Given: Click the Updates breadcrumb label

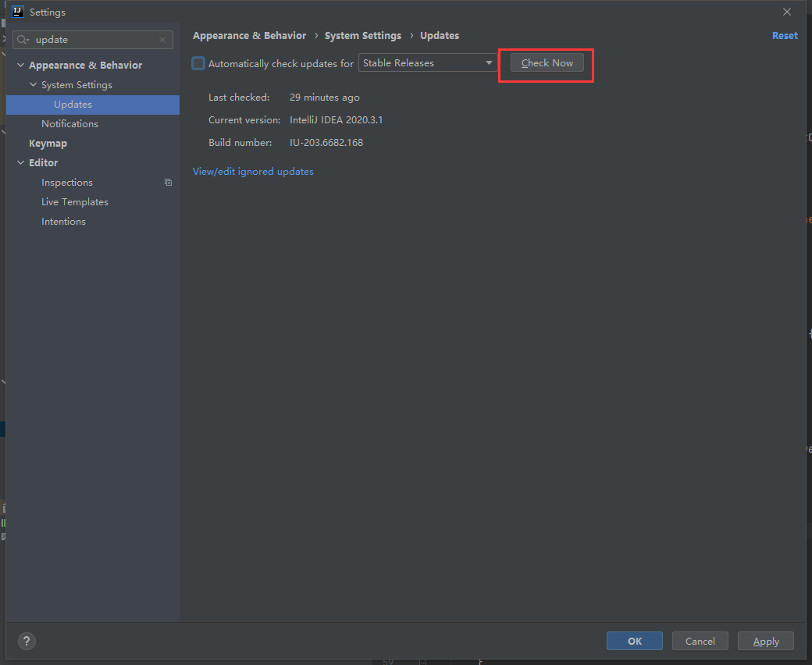Looking at the screenshot, I should [440, 36].
